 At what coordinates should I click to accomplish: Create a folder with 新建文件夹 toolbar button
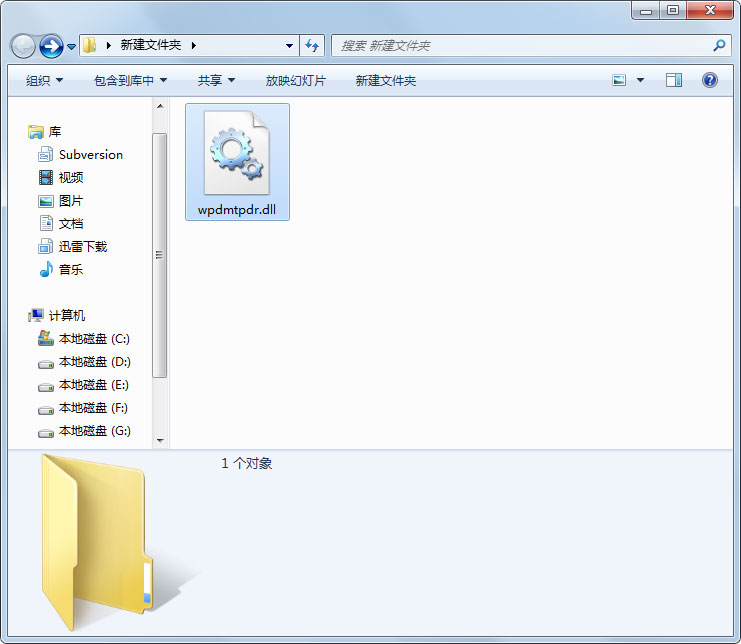tap(386, 80)
